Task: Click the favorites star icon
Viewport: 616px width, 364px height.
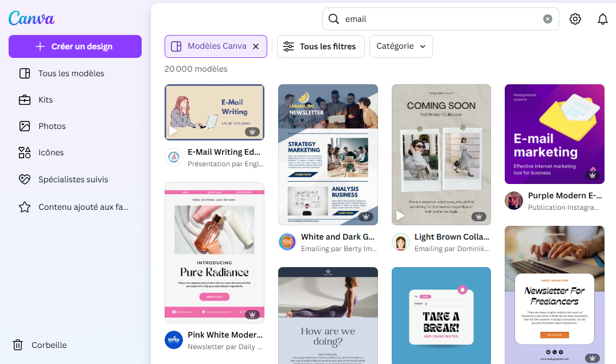Action: tap(25, 207)
